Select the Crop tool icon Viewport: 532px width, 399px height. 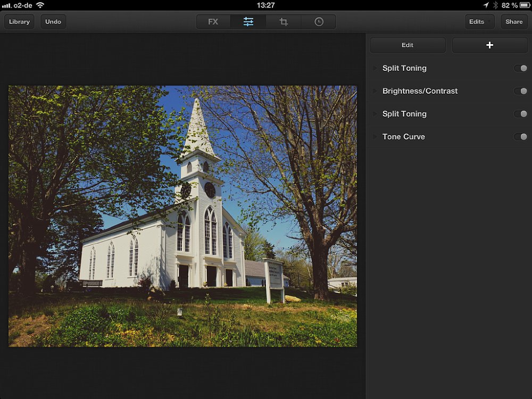(284, 22)
